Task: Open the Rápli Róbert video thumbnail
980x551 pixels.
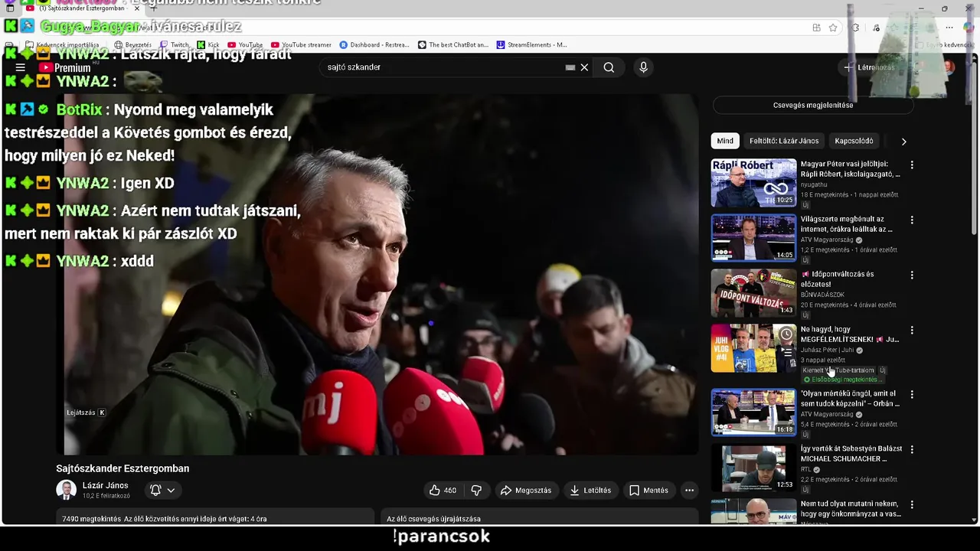Action: click(x=753, y=183)
